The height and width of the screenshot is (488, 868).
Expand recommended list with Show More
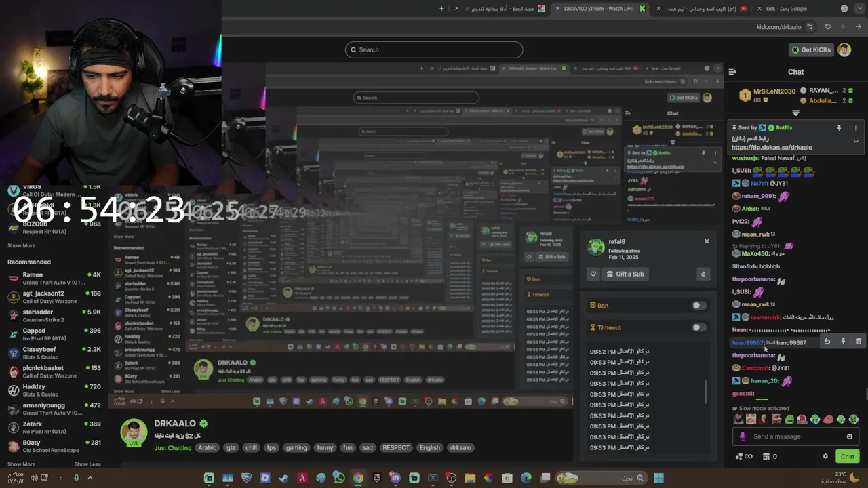click(x=21, y=464)
